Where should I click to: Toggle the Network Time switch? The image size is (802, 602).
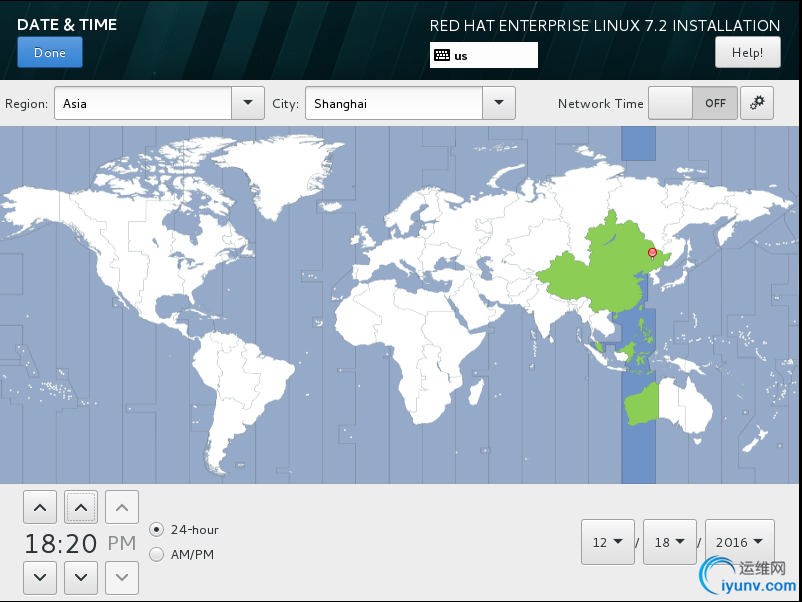[693, 103]
